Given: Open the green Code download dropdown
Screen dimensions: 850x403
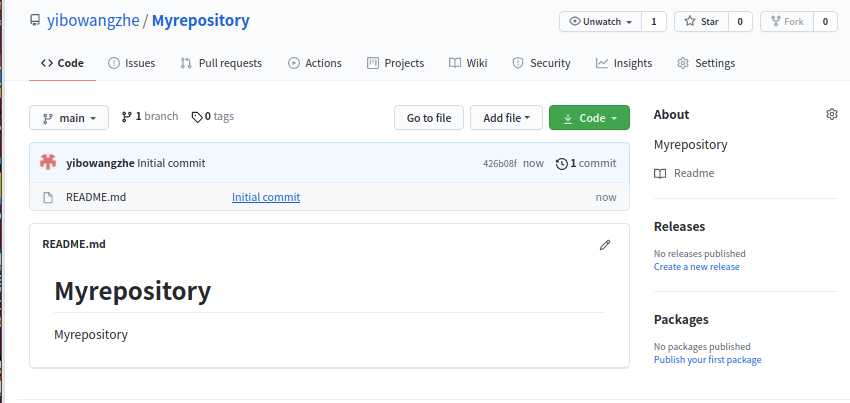Looking at the screenshot, I should click(x=589, y=118).
